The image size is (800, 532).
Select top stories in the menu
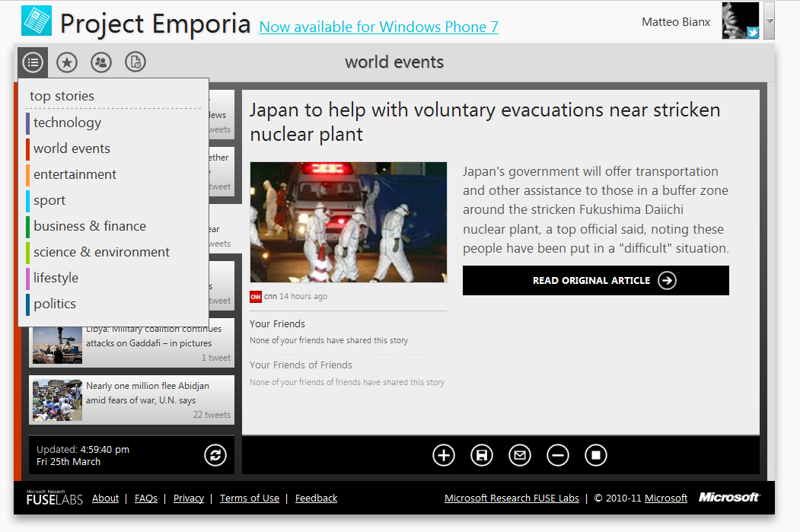[62, 96]
